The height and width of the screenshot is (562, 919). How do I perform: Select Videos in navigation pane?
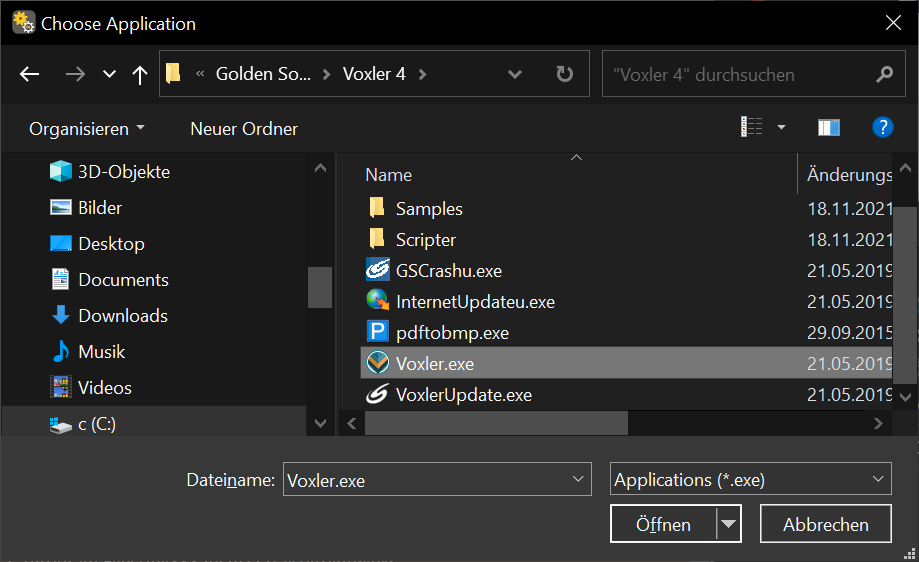pyautogui.click(x=105, y=388)
